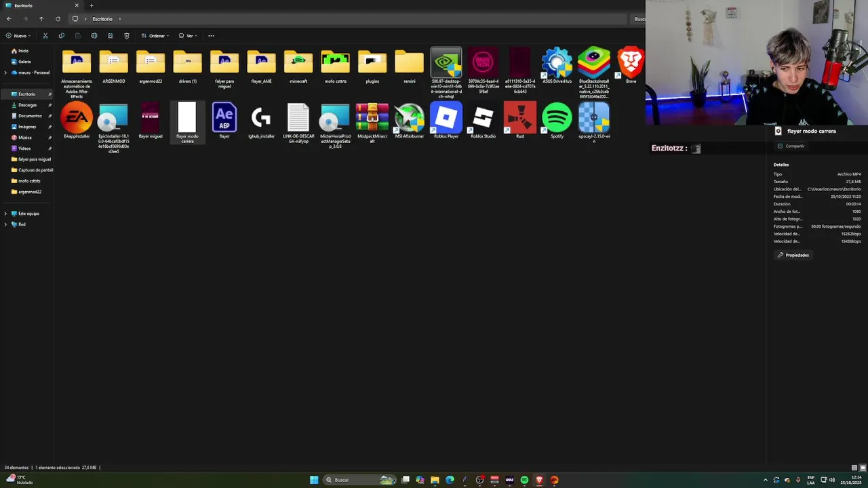Select the flayer modo carrera video thumbnail
The height and width of the screenshot is (488, 868).
(x=187, y=123)
